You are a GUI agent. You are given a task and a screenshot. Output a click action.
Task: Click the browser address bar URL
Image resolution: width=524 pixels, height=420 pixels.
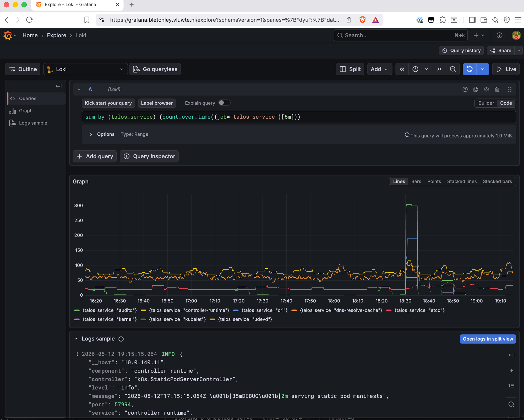(225, 20)
